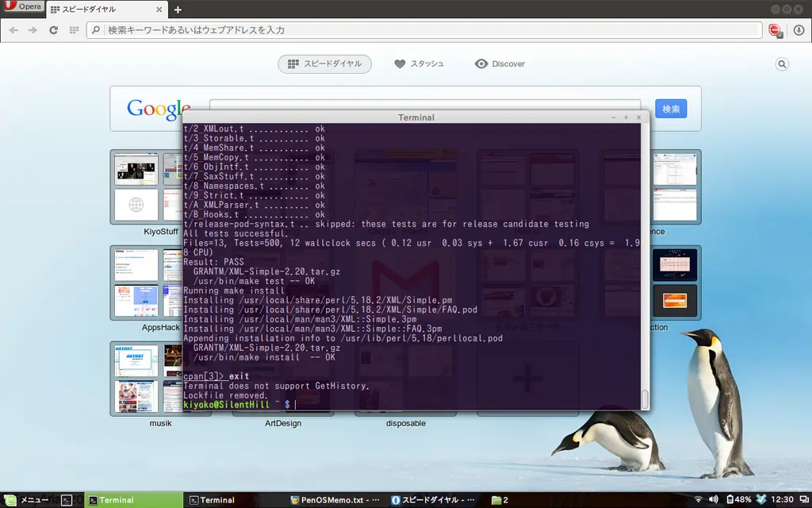Open the Opera main menu button
The image size is (812, 508).
[22, 6]
